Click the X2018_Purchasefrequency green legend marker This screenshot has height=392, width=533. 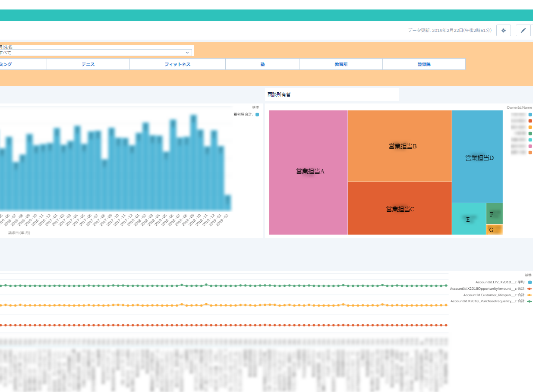[530, 301]
